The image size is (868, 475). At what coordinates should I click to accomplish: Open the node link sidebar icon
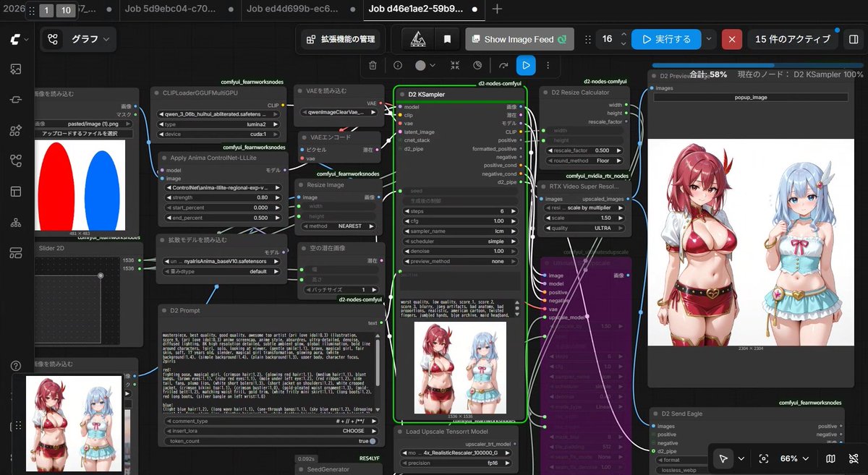[16, 100]
